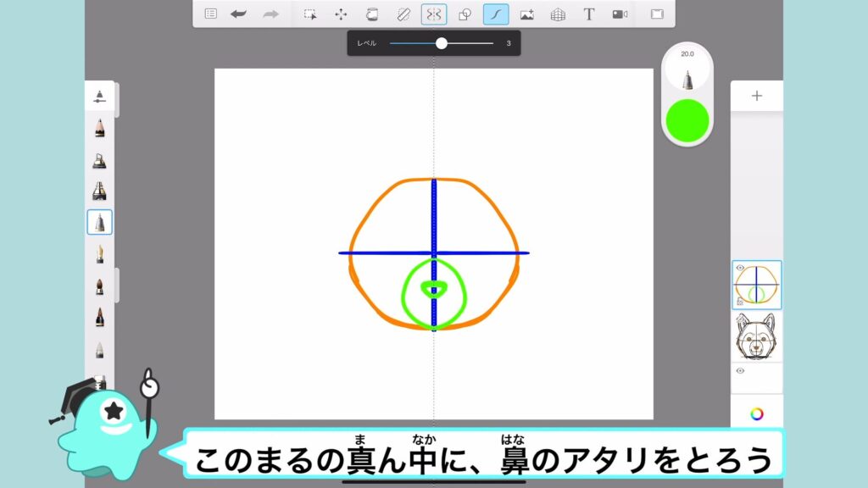Image resolution: width=868 pixels, height=488 pixels.
Task: Select the Text tool
Action: point(589,14)
